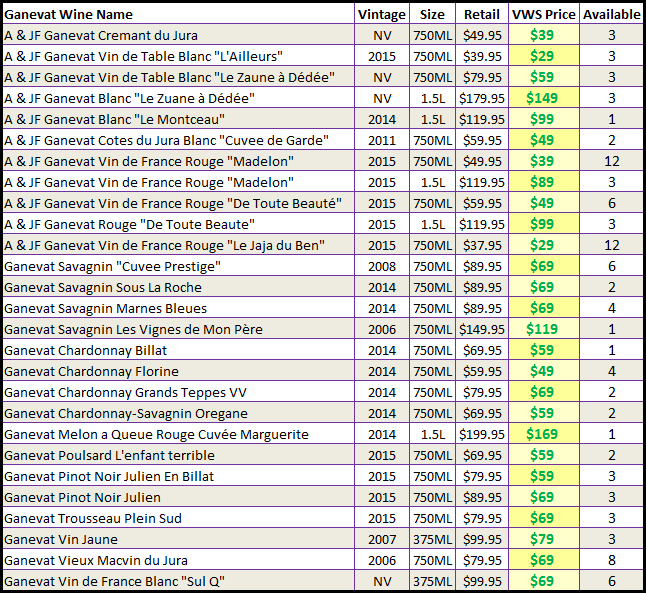
Task: Click the $199.95 retail price cell
Action: pos(482,434)
